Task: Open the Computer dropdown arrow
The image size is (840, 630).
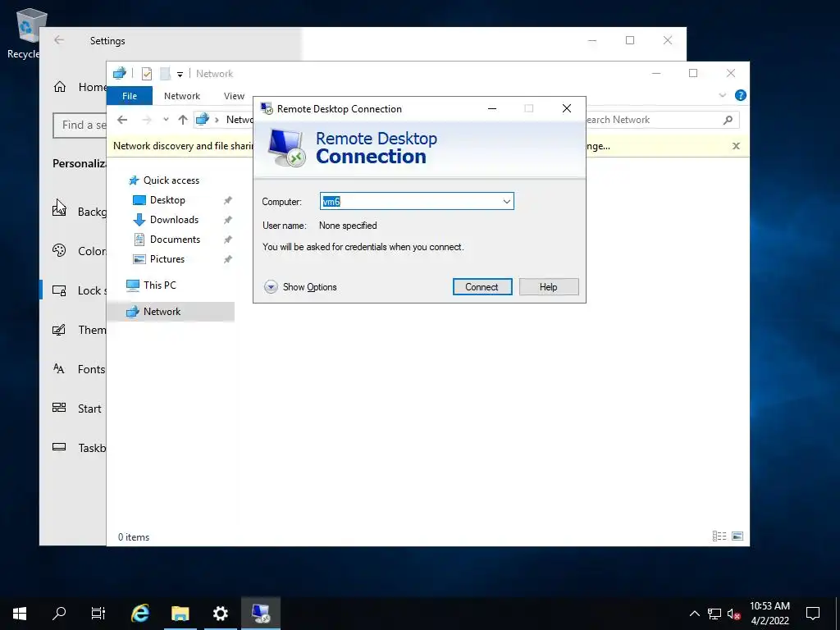Action: click(x=506, y=202)
